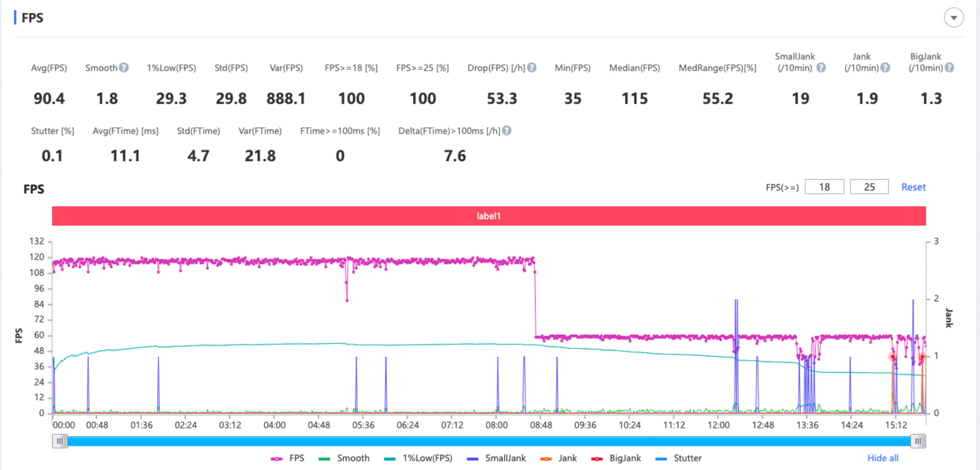Click the SmallJank help question mark icon
Viewport: 980px width, 470px height.
point(821,67)
